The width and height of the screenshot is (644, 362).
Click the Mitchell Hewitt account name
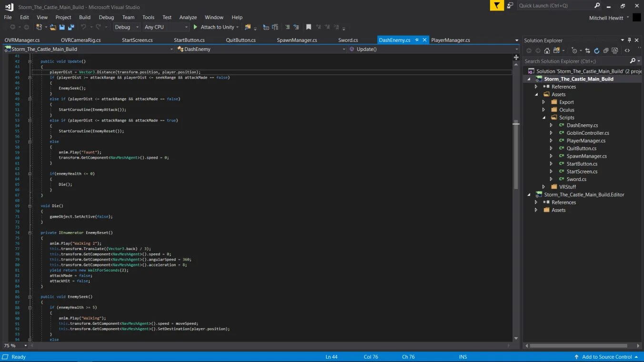click(x=606, y=18)
